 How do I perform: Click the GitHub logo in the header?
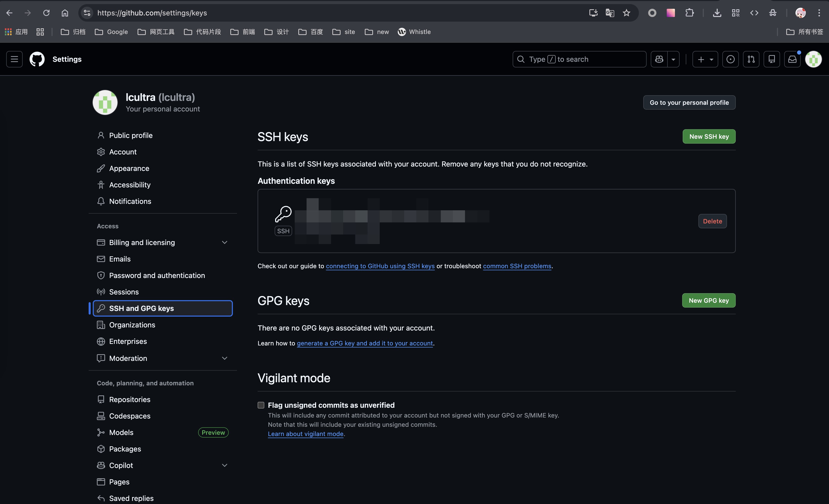click(37, 59)
